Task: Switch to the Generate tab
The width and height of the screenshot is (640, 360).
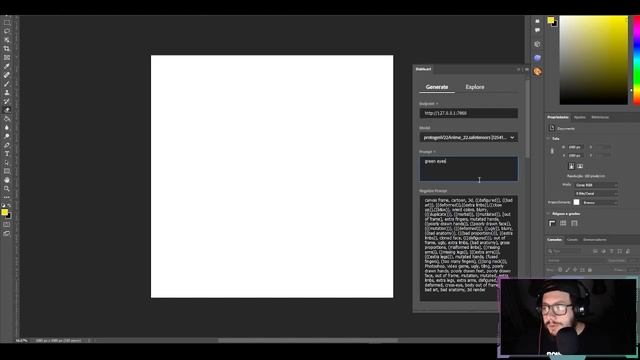Action: pyautogui.click(x=437, y=87)
